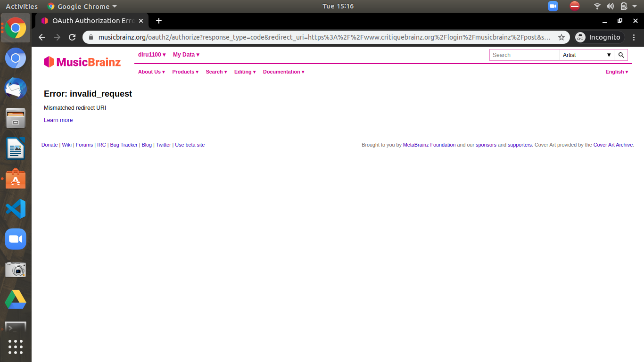View site lock info in address bar
644x362 pixels.
coord(92,37)
